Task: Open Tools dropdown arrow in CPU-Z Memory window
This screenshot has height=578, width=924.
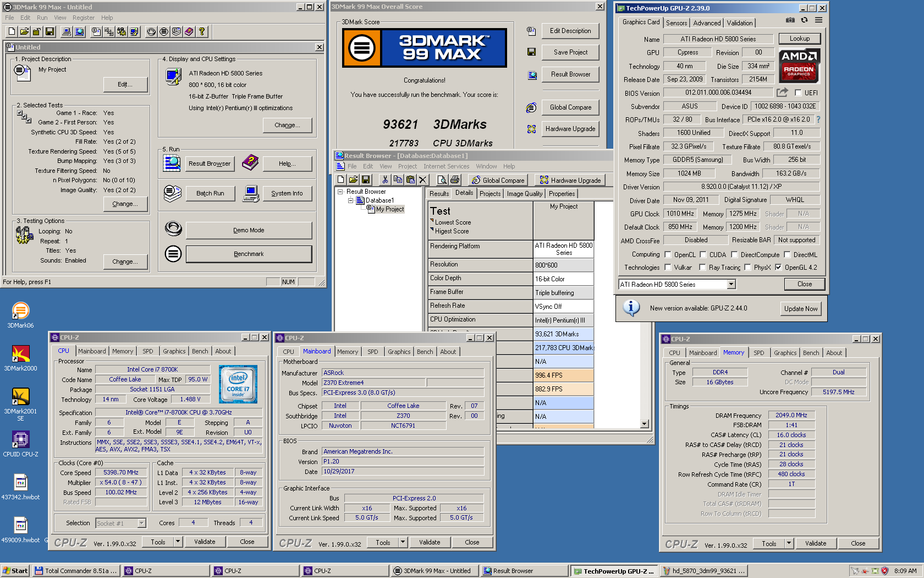Action: (x=789, y=543)
